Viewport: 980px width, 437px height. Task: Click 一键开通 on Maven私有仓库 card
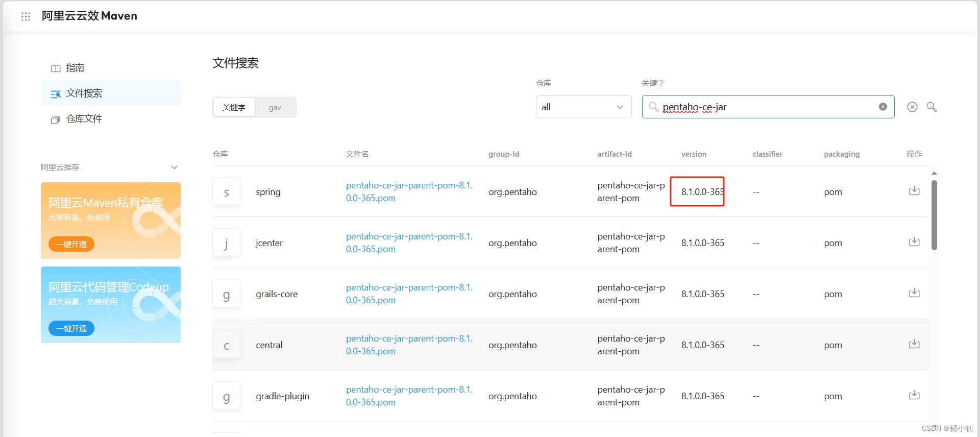71,244
